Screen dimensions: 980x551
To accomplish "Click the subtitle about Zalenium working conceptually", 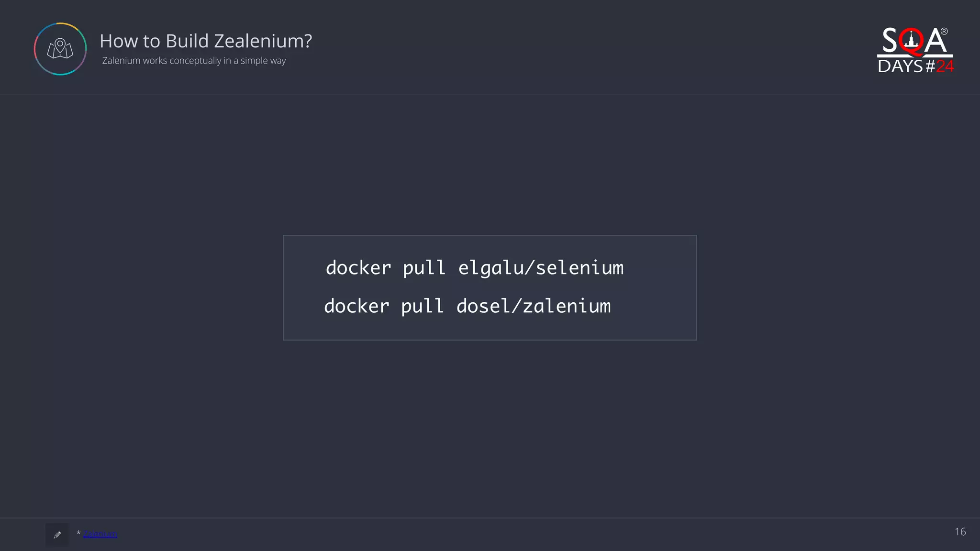I will tap(194, 61).
